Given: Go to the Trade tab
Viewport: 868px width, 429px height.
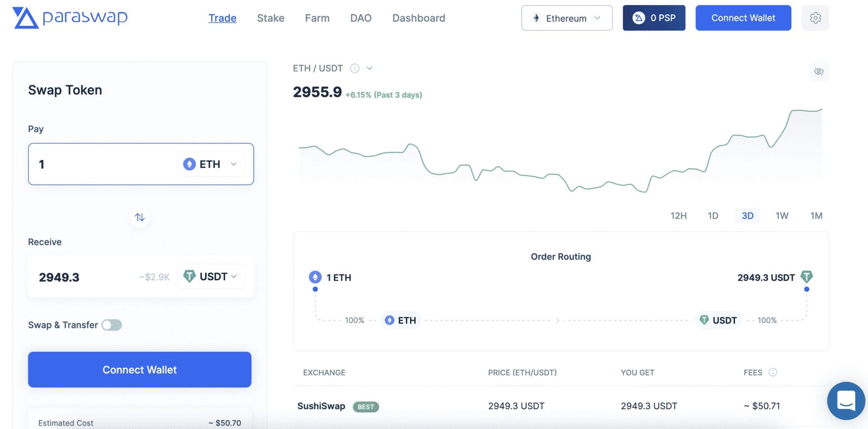Looking at the screenshot, I should [222, 18].
